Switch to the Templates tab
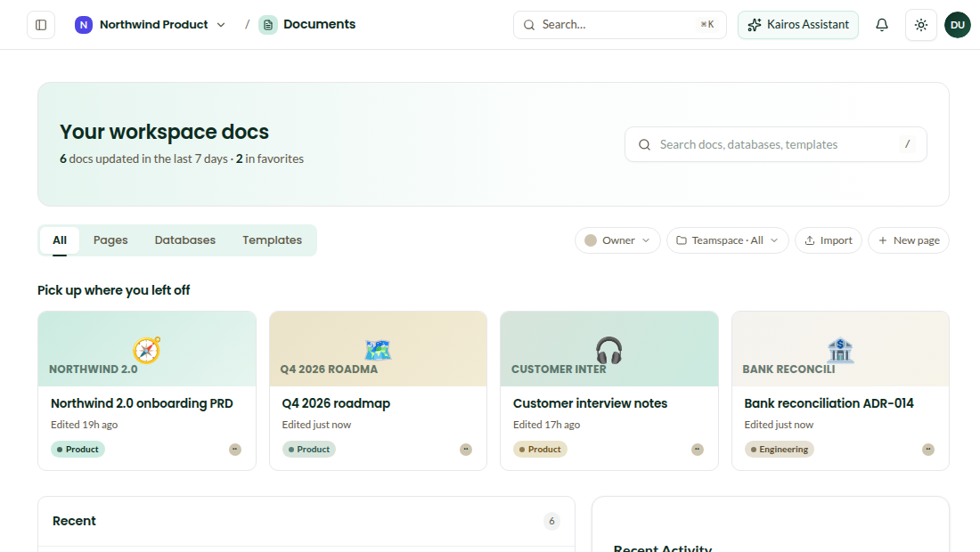The width and height of the screenshot is (980, 552). click(272, 239)
